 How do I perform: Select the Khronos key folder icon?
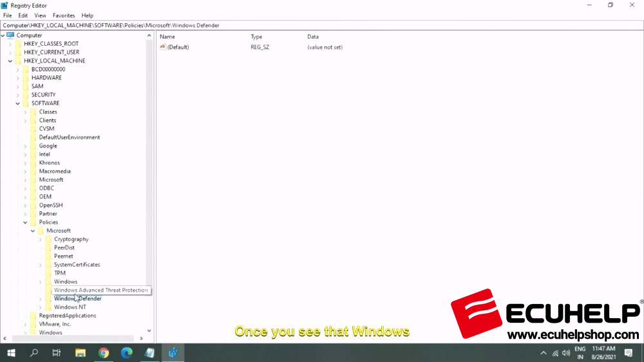(33, 163)
